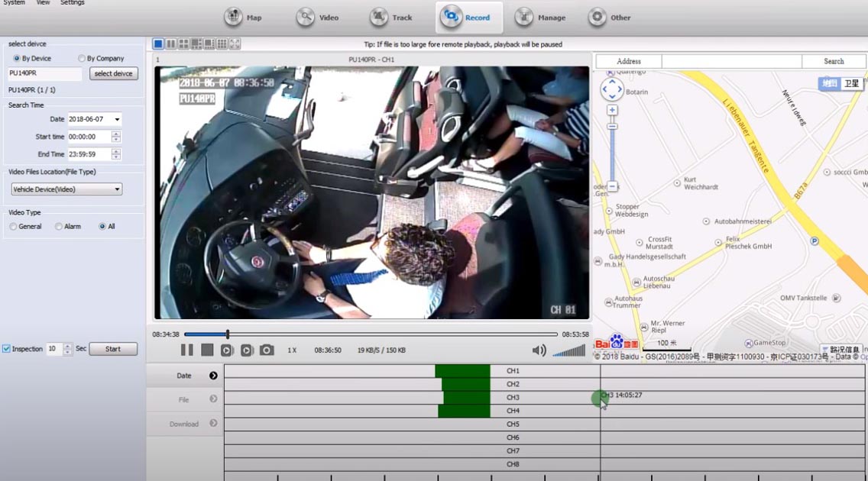Switch to six-window video layout

[196, 44]
